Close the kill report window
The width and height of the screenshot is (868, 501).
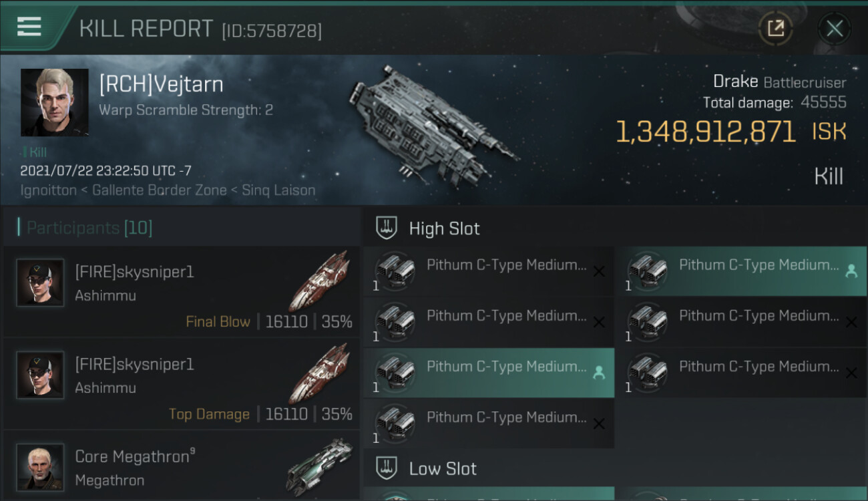click(x=834, y=28)
